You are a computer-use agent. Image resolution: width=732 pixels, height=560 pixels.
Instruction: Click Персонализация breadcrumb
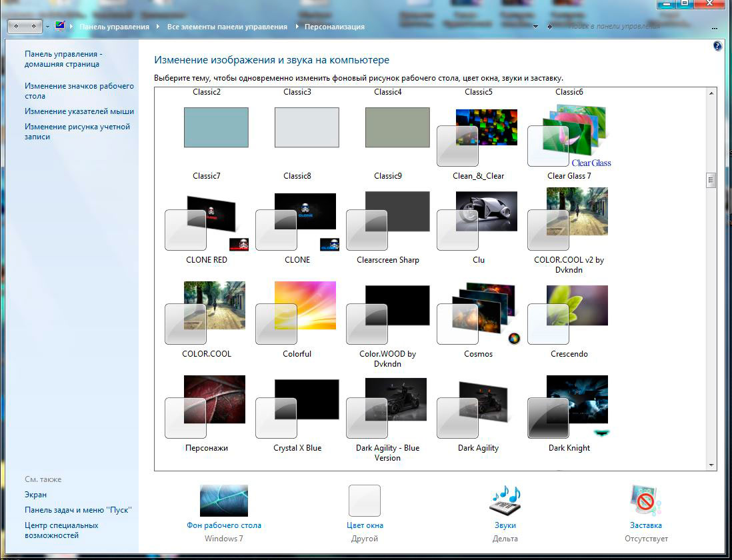click(335, 27)
